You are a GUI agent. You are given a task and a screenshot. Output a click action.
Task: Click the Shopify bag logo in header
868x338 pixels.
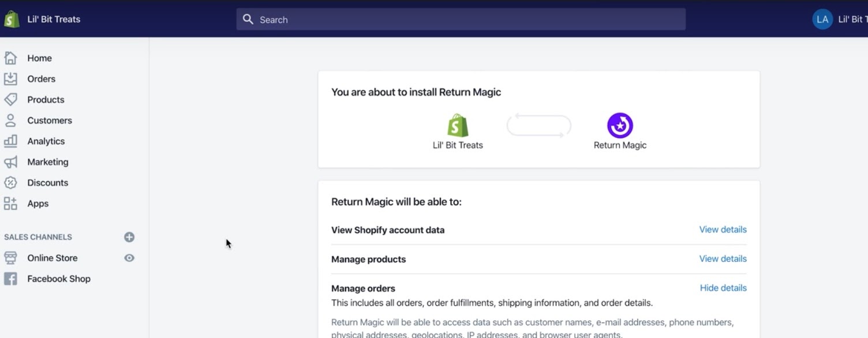click(x=12, y=19)
